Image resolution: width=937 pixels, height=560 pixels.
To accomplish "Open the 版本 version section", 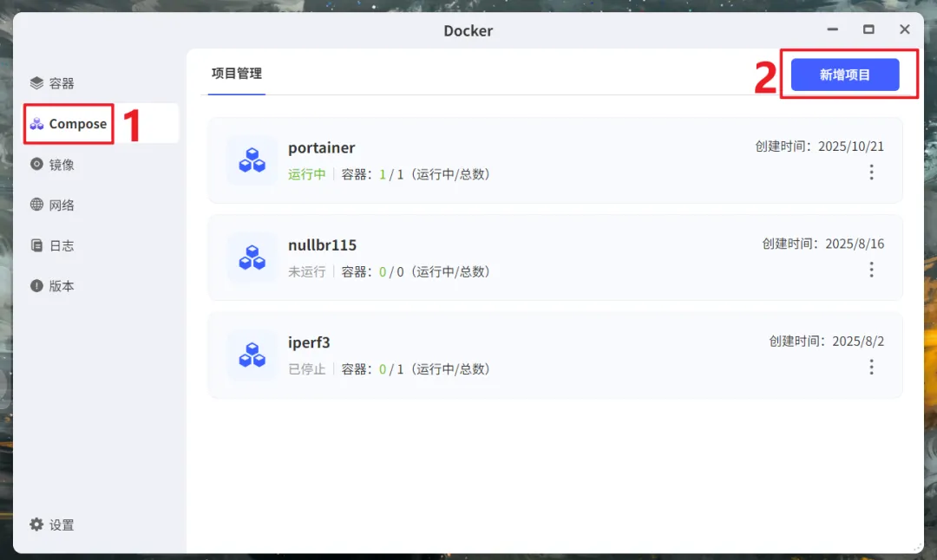I will [101, 286].
